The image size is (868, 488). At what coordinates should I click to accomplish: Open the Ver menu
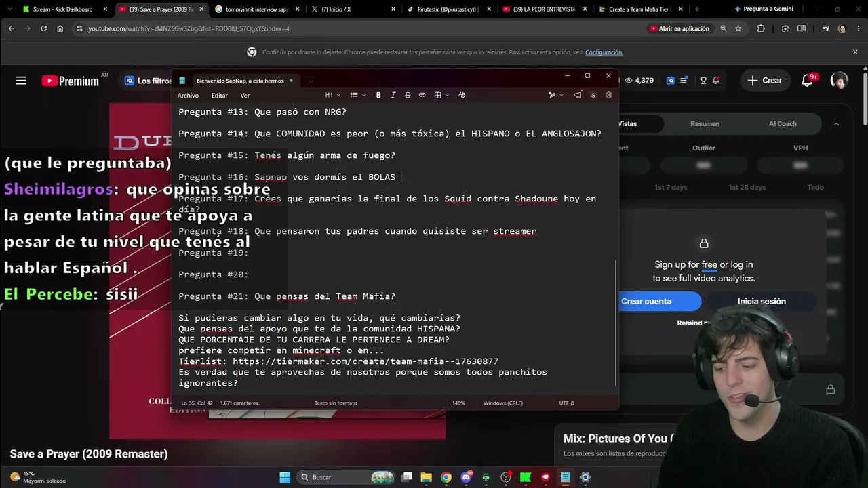point(245,96)
